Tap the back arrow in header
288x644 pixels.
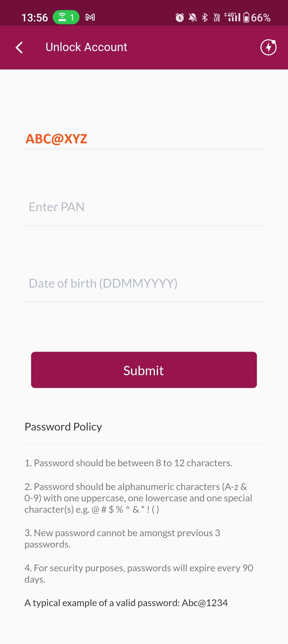click(19, 47)
